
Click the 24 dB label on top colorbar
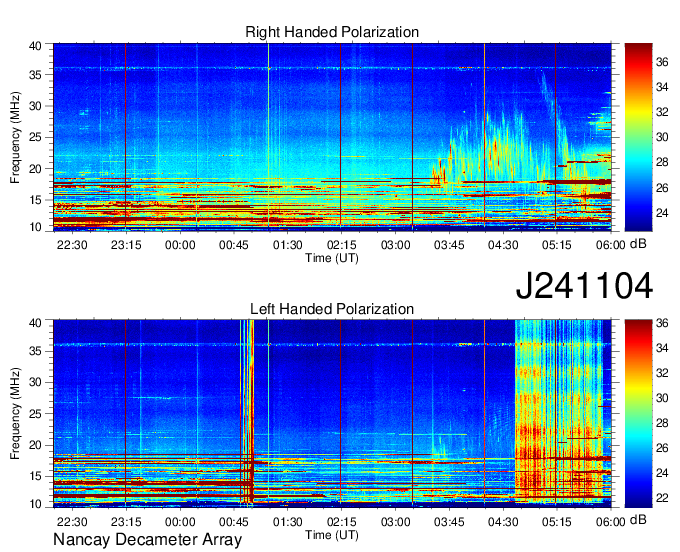(x=662, y=213)
